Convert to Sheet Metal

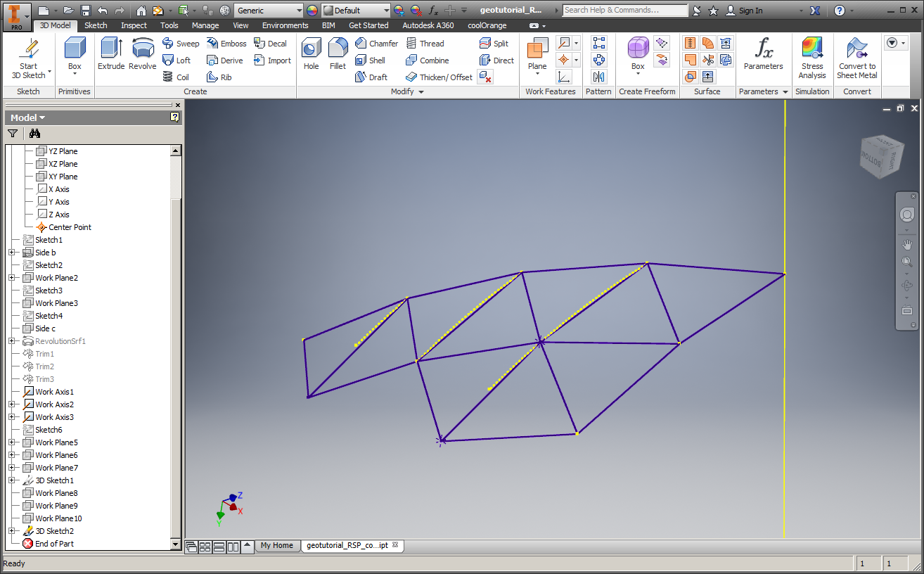857,59
